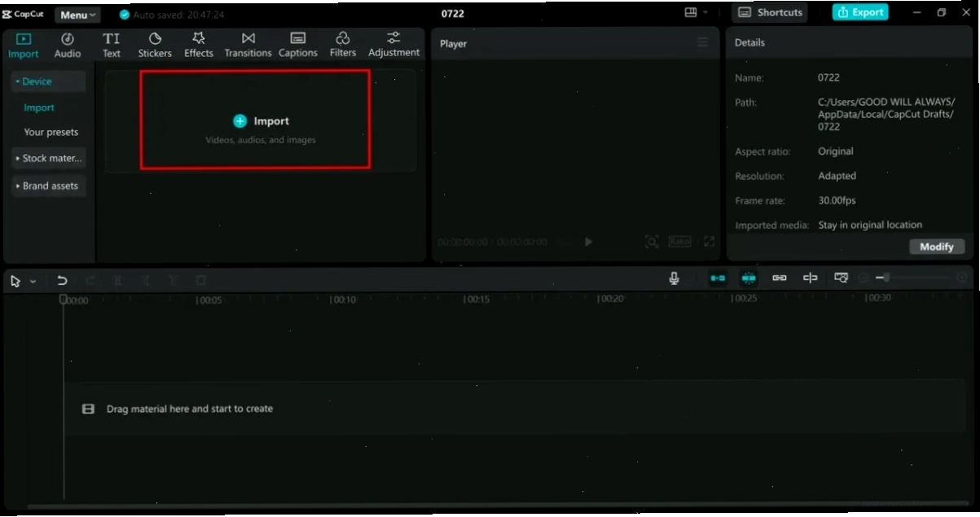
Task: Open the Audio panel
Action: 68,45
